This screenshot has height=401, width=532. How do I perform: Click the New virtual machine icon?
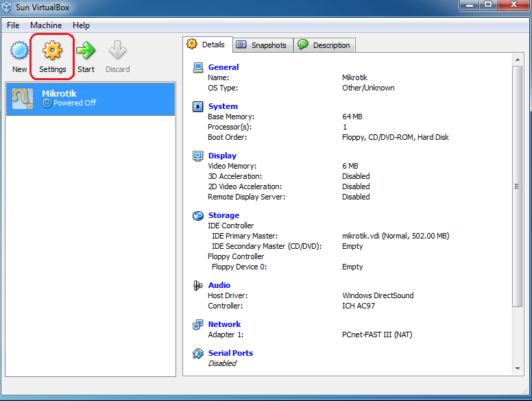point(19,51)
